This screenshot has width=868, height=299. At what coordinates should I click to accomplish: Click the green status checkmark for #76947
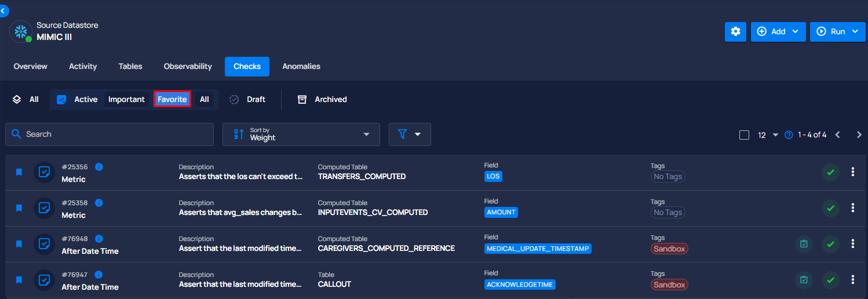point(830,280)
